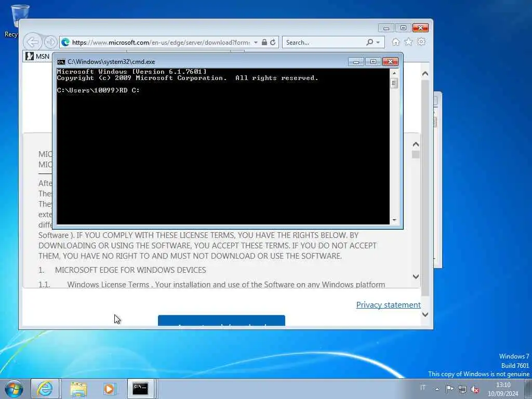Click the Edge icon in the address bar

[65, 43]
